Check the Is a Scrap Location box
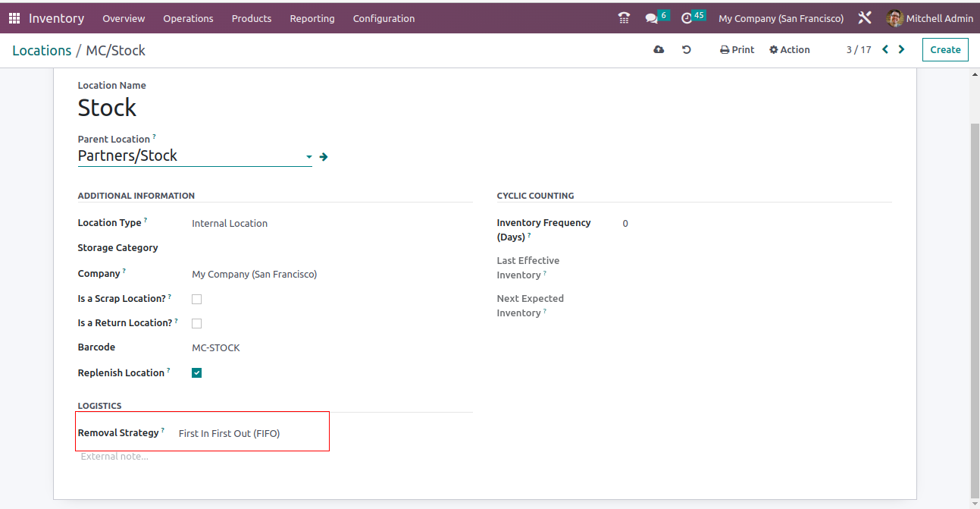Image resolution: width=980 pixels, height=509 pixels. (x=196, y=299)
